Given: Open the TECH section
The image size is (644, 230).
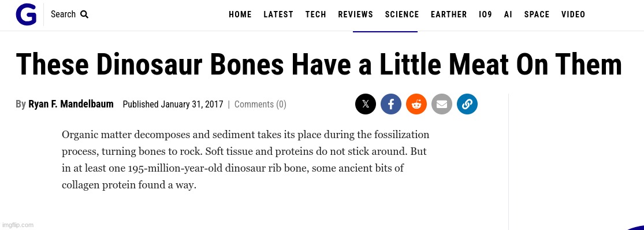Looking at the screenshot, I should click(316, 15).
